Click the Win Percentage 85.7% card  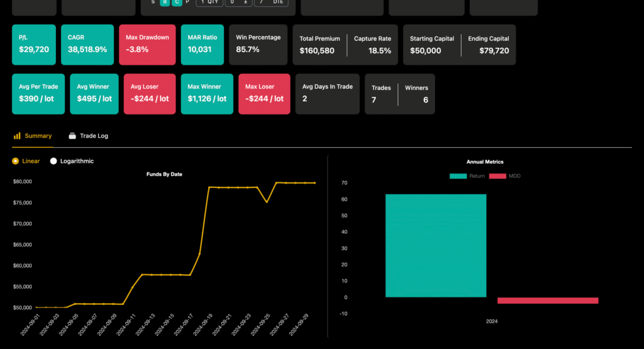pos(258,45)
